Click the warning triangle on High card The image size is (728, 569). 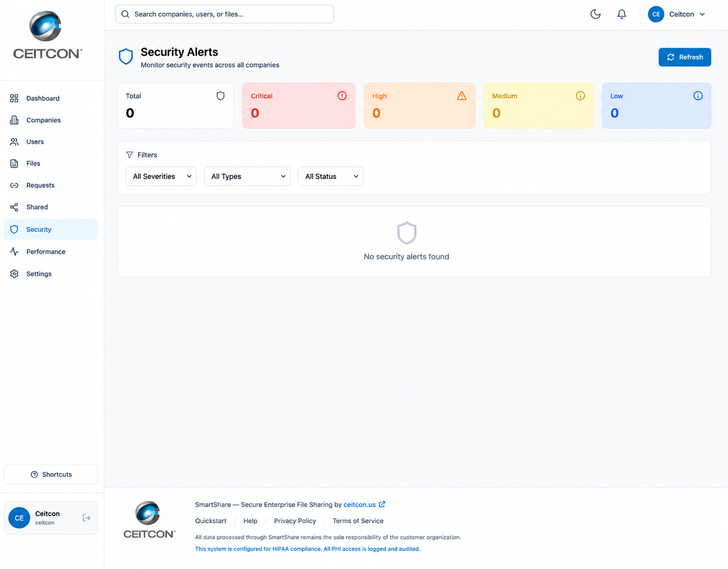click(462, 95)
